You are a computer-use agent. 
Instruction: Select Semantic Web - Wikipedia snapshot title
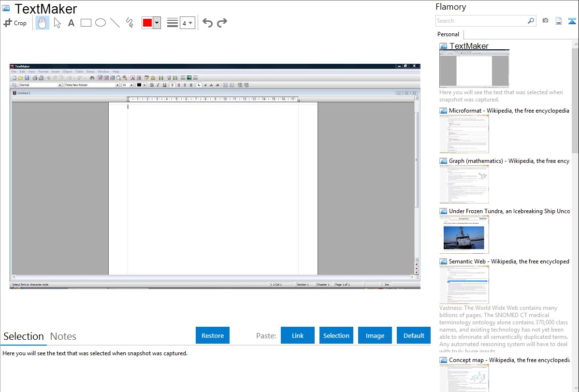[x=509, y=261]
